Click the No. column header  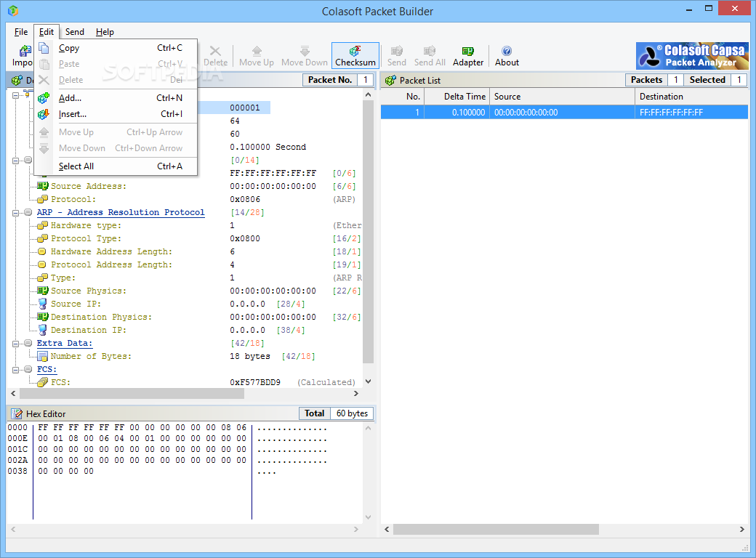(x=403, y=97)
